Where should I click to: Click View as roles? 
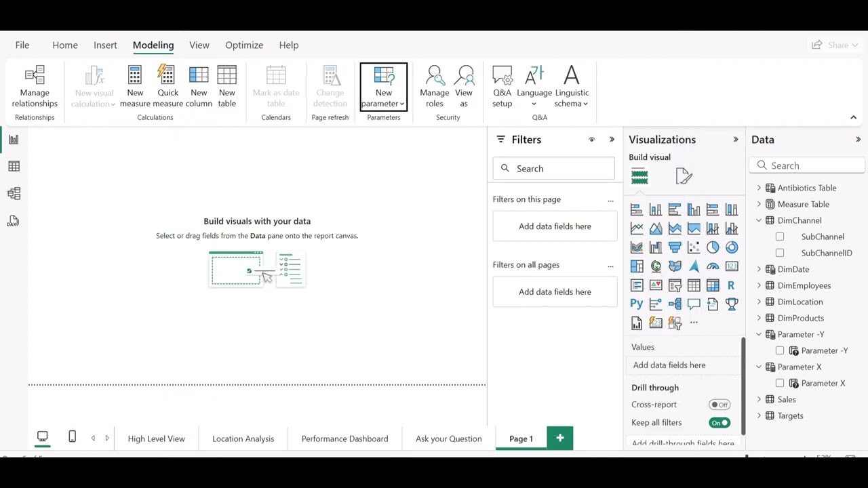464,86
